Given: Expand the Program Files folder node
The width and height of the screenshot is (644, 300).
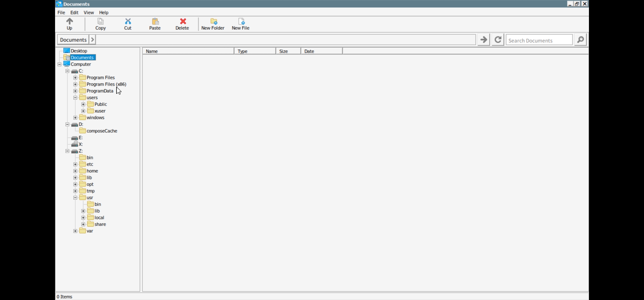Looking at the screenshot, I should coord(75,77).
